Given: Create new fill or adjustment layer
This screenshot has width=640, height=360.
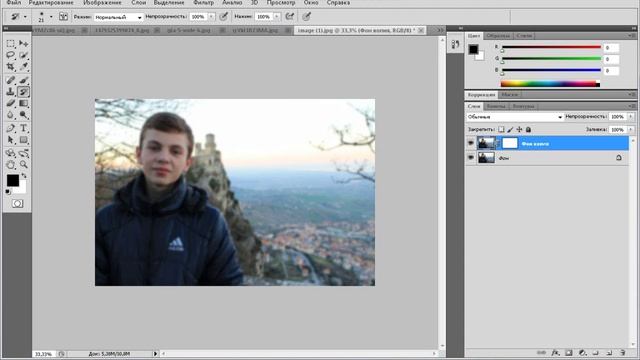Looking at the screenshot, I should click(582, 353).
